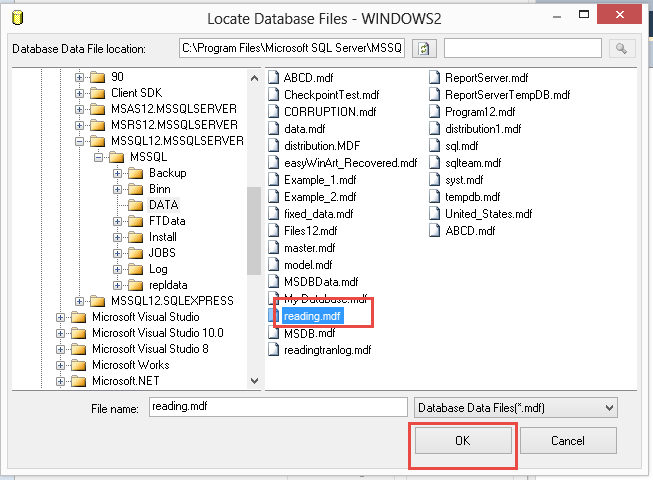This screenshot has height=480, width=653.
Task: Click the Cancel button
Action: [x=568, y=440]
